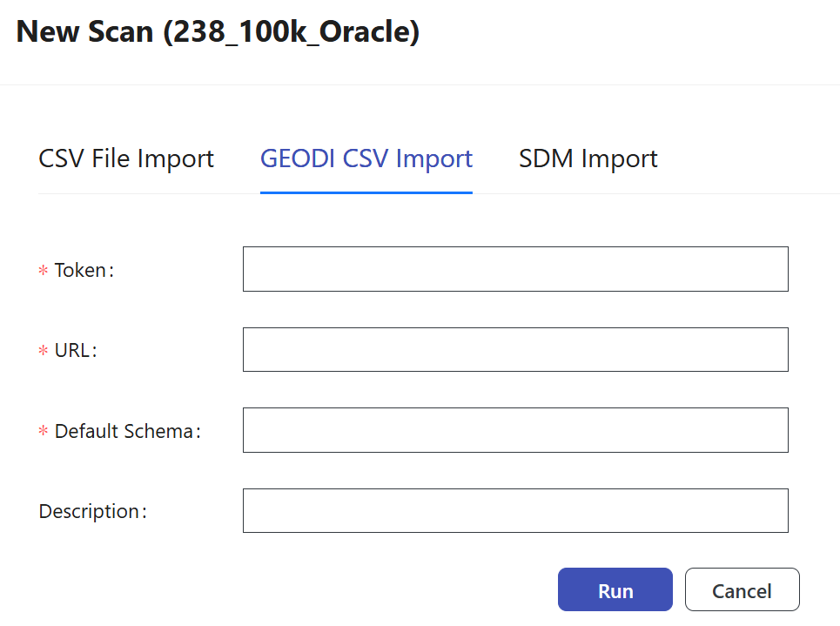Cancel the new scan dialog
The image size is (840, 626).
pos(742,590)
